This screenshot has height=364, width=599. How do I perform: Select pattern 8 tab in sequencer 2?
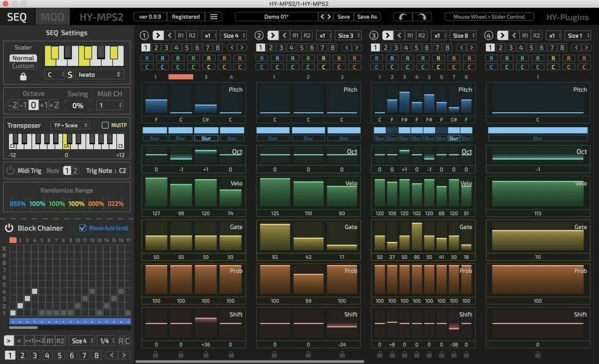332,48
